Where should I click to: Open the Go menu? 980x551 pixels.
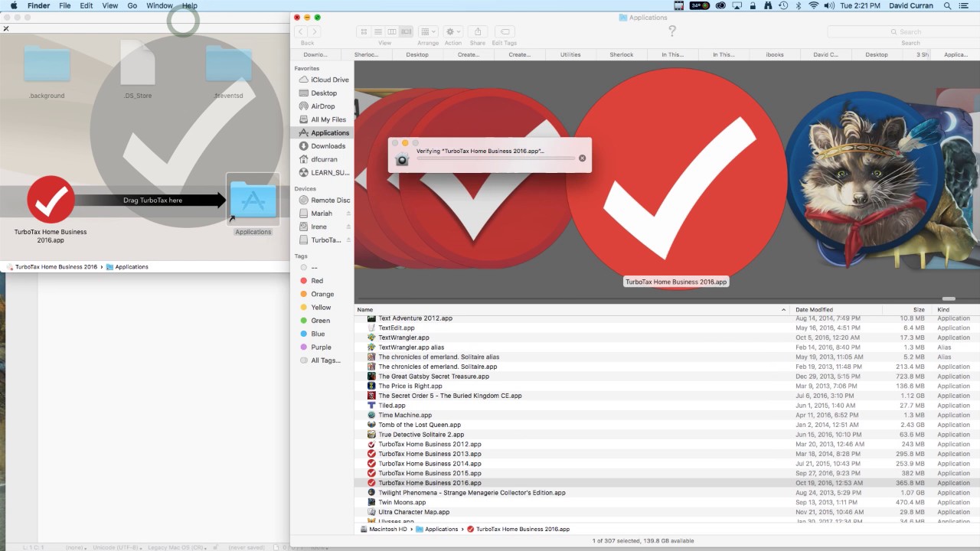(132, 5)
